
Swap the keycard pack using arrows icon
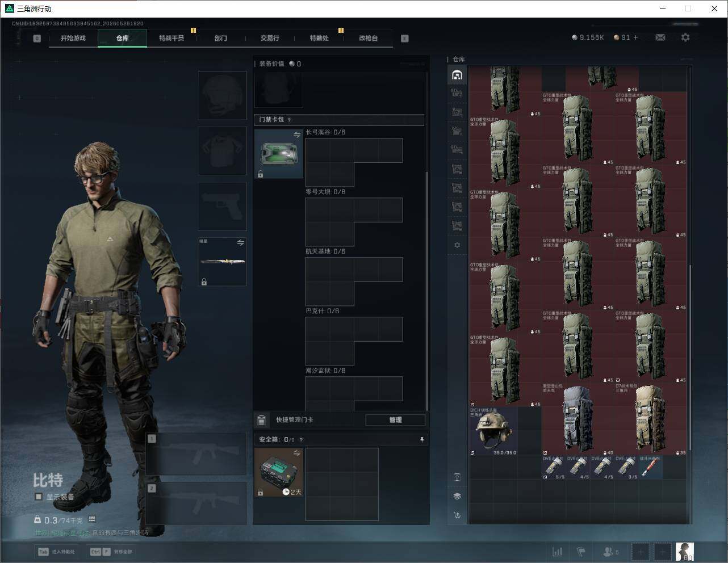297,135
